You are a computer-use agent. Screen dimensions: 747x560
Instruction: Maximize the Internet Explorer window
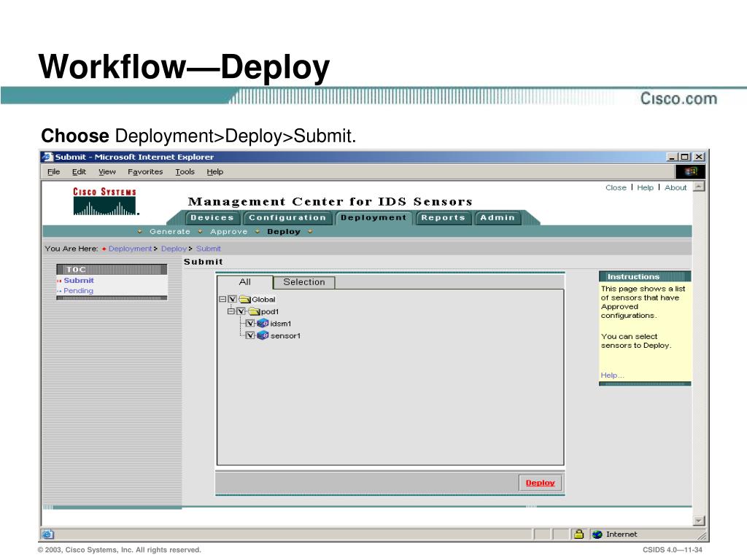684,157
